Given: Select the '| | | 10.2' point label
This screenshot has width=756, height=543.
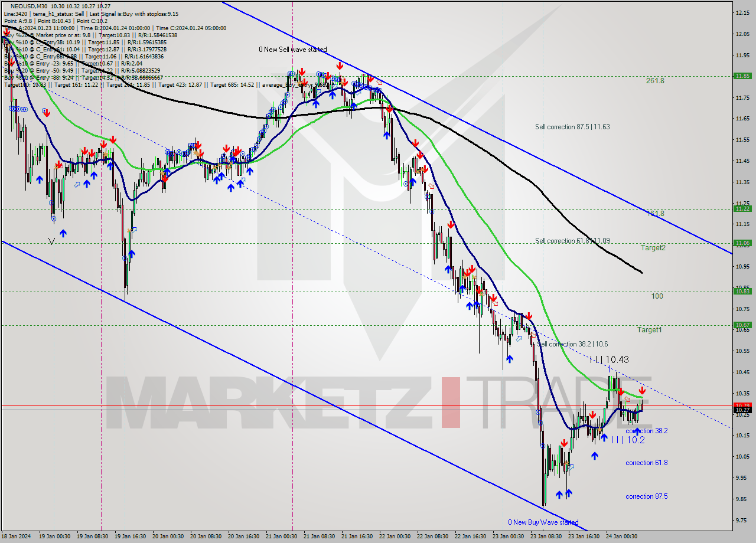Looking at the screenshot, I should pyautogui.click(x=627, y=440).
